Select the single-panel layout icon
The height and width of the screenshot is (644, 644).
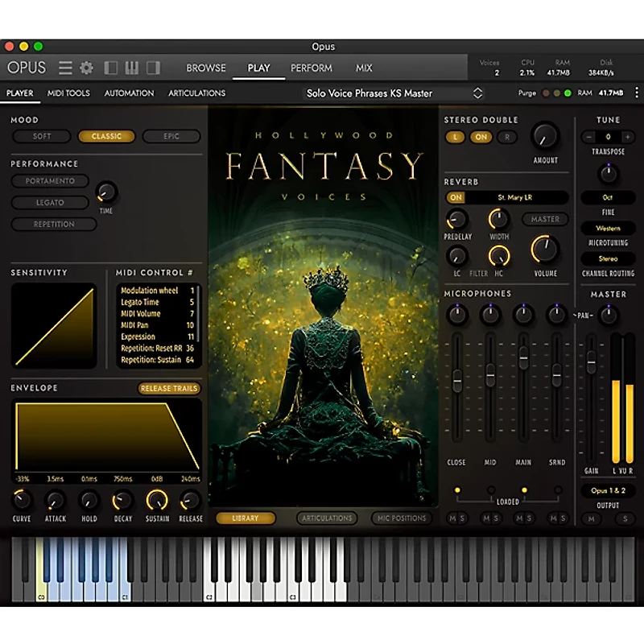tap(109, 68)
